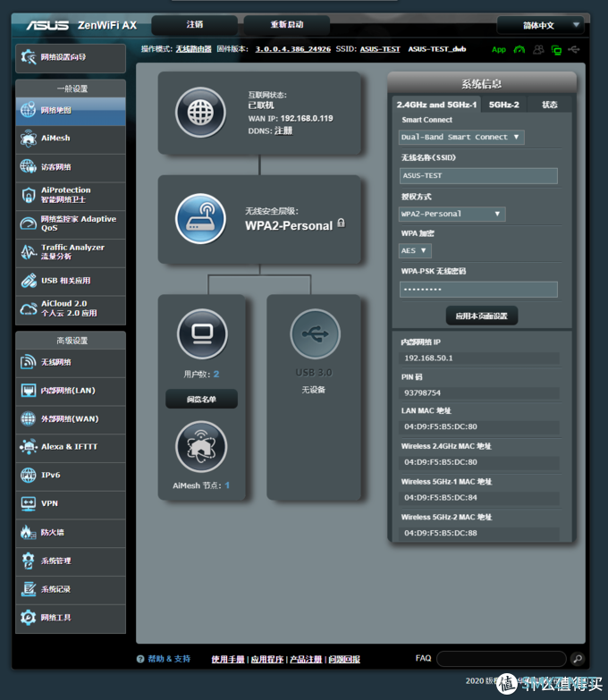This screenshot has height=700, width=608.
Task: Open the 问题回报 feedback link
Action: tap(344, 659)
